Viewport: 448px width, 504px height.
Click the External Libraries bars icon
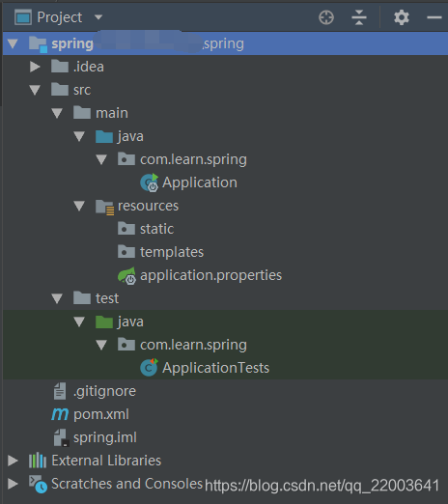[x=38, y=461]
